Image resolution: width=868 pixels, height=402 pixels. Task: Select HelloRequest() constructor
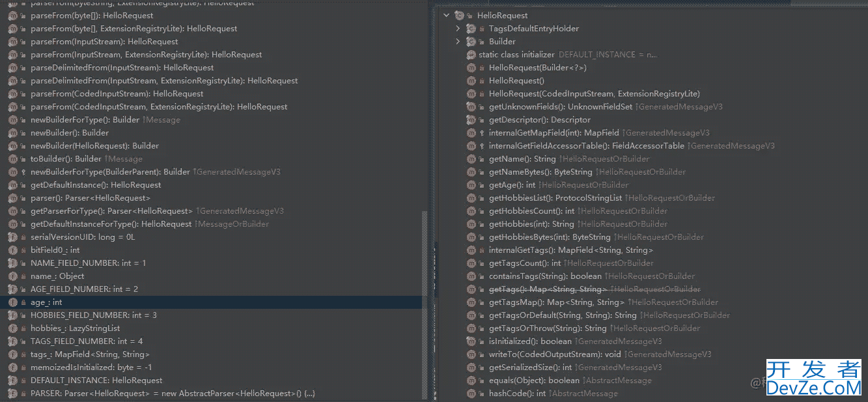click(x=516, y=80)
